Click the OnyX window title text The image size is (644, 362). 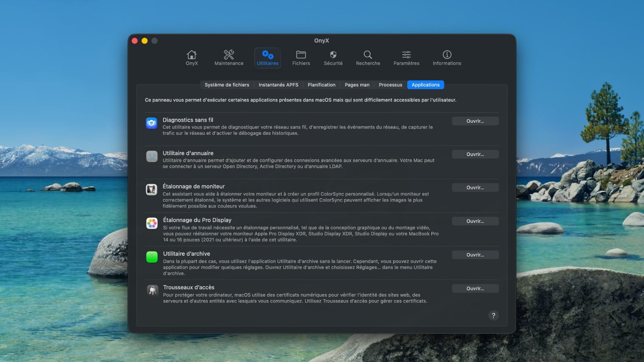pos(322,41)
